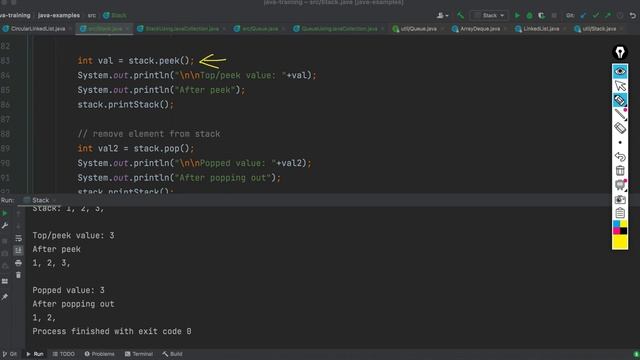640x360 pixels.
Task: Choose the dot stroke size option
Action: [620, 142]
